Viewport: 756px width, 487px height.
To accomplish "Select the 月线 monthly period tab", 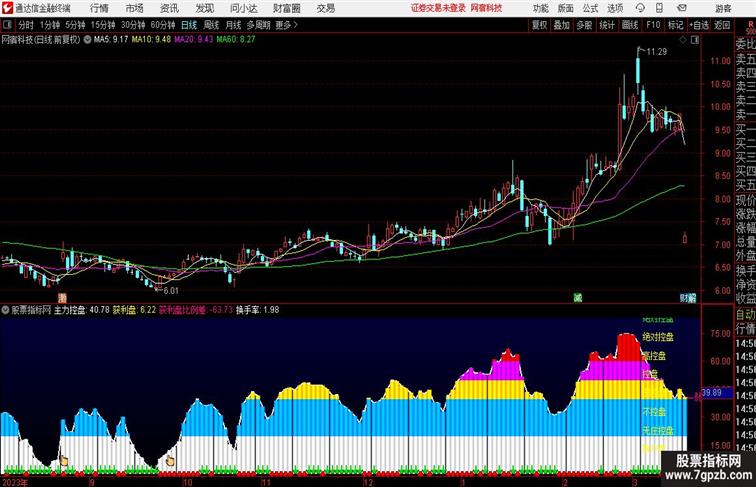I will (x=233, y=25).
